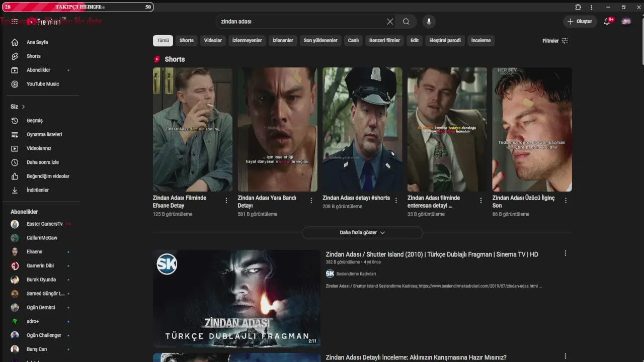The image size is (644, 362).
Task: Play short Zindan Adası Filminde Efsane Detay thumbnail
Action: (193, 130)
